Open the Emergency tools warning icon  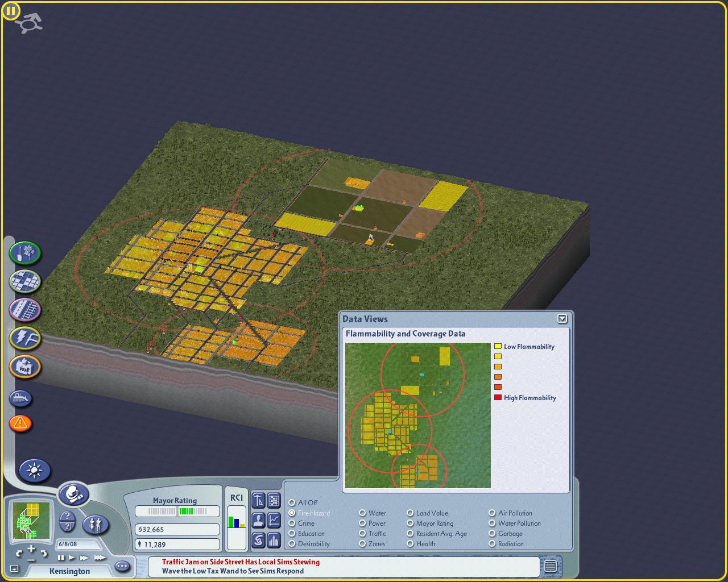tap(20, 423)
